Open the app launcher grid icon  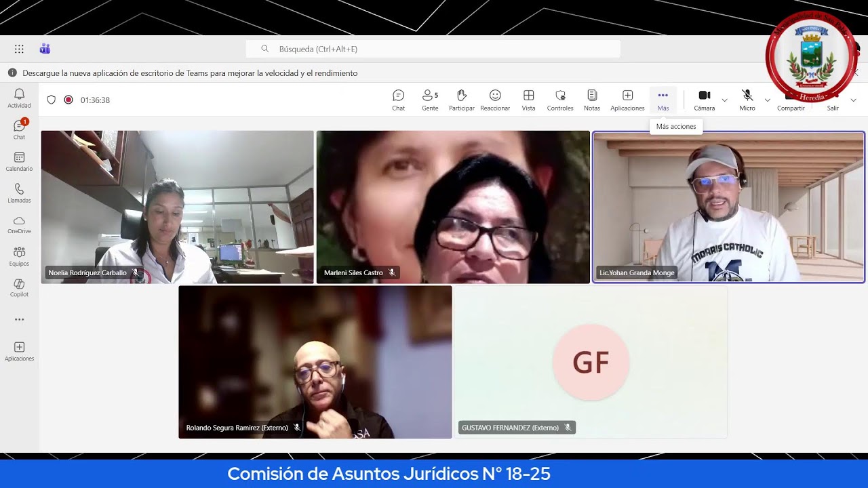click(19, 49)
